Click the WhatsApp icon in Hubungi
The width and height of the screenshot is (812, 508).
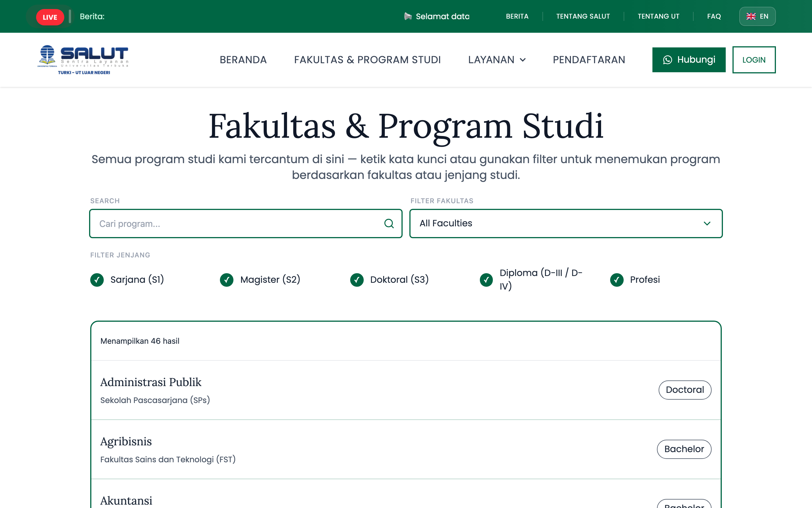pyautogui.click(x=667, y=60)
